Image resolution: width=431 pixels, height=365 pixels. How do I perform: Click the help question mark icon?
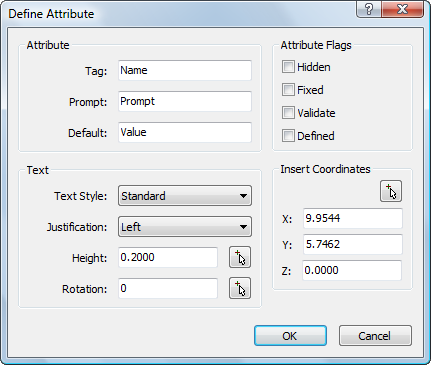click(369, 9)
